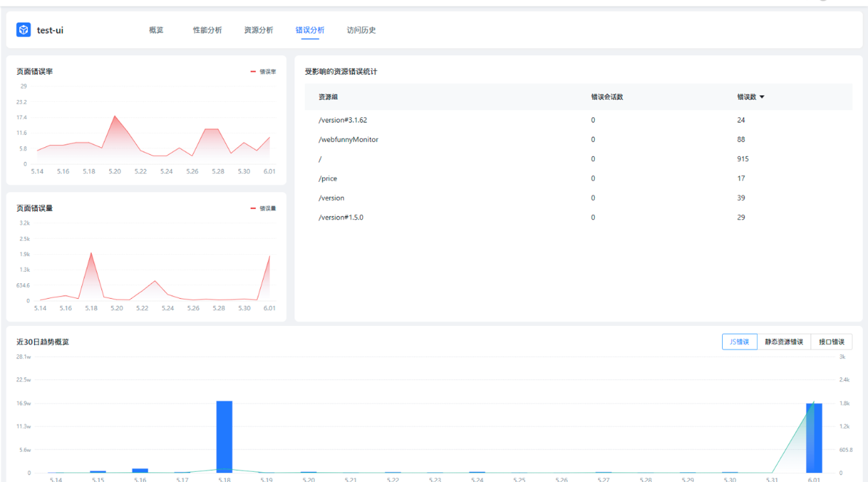Viewport: 868px width, 482px height.
Task: Click error count 17
Action: pyautogui.click(x=741, y=178)
